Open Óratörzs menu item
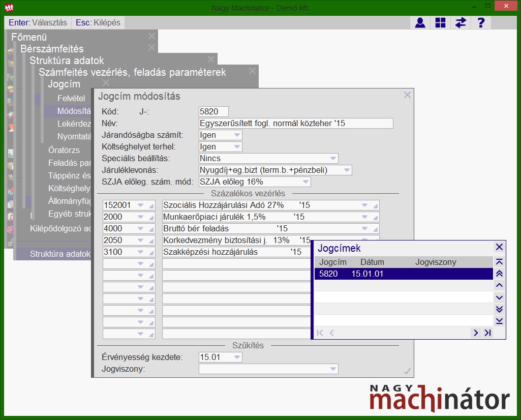Image resolution: width=521 pixels, height=420 pixels. 64,150
